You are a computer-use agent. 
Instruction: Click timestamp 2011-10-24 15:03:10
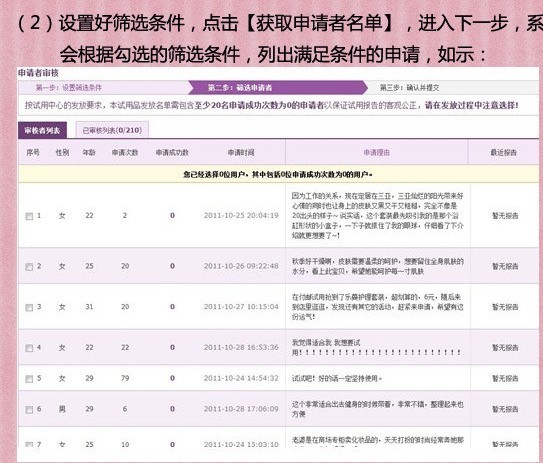click(241, 444)
